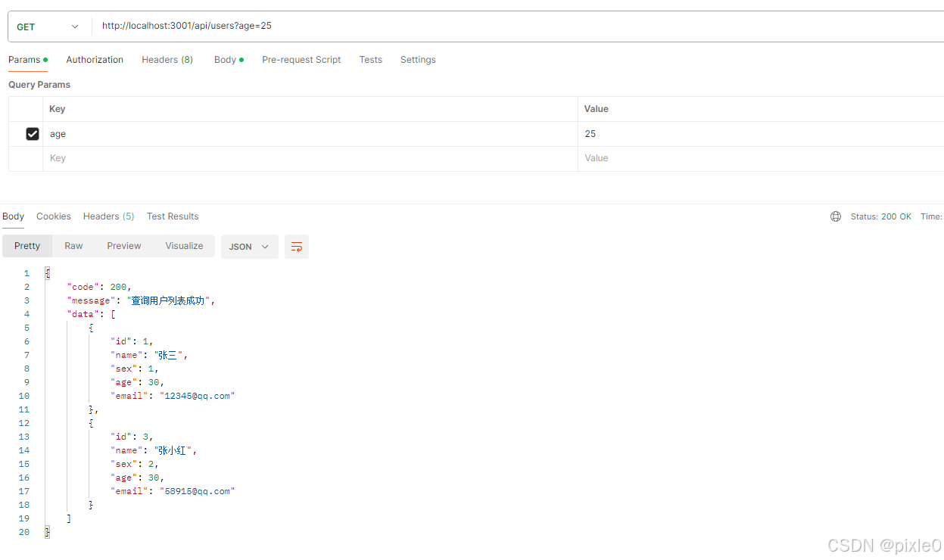Click the "email": "12345@qq.com" line
This screenshot has height=560, width=944.
(x=173, y=396)
